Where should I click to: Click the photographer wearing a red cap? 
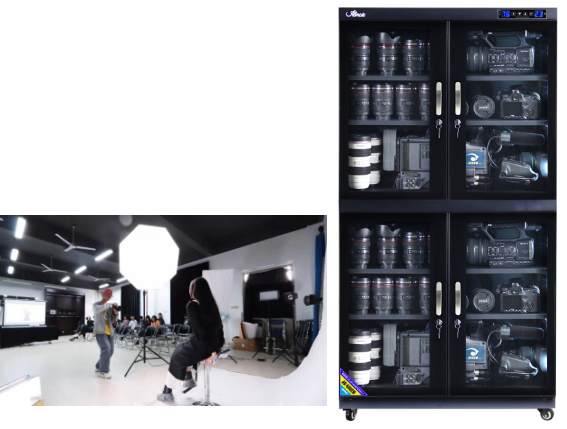point(105,333)
